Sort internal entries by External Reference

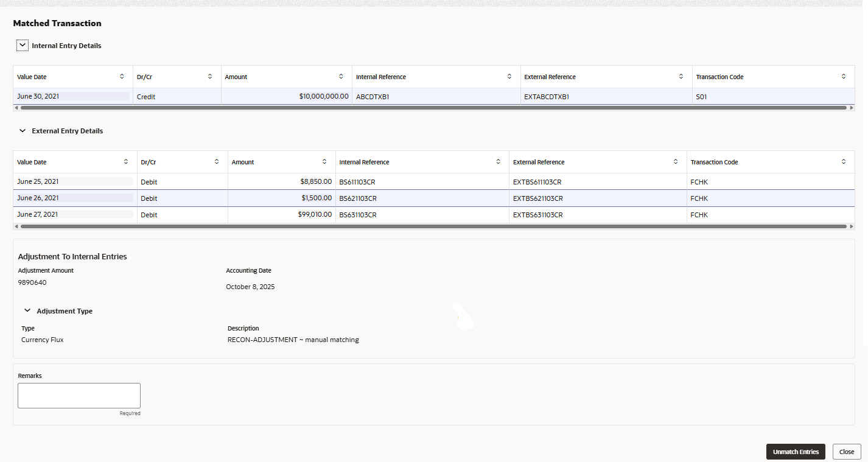click(681, 77)
